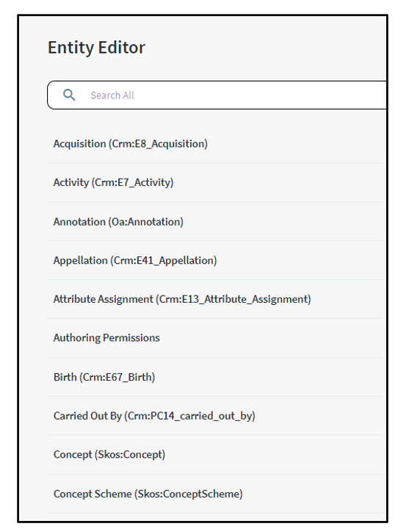This screenshot has height=532, width=409.
Task: Open Attribute Assignment entity type
Action: [217, 299]
